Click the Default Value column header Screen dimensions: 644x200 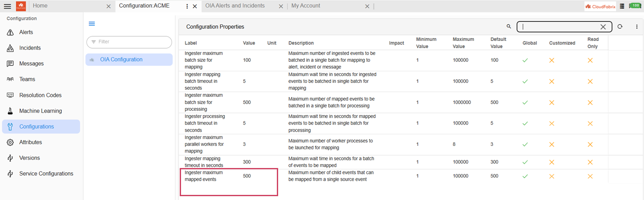(x=498, y=43)
